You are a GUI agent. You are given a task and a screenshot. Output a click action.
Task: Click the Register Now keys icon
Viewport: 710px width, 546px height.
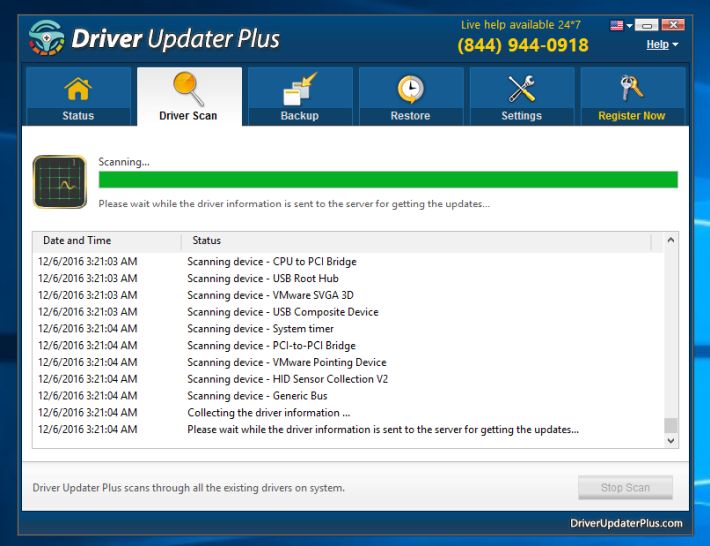632,88
